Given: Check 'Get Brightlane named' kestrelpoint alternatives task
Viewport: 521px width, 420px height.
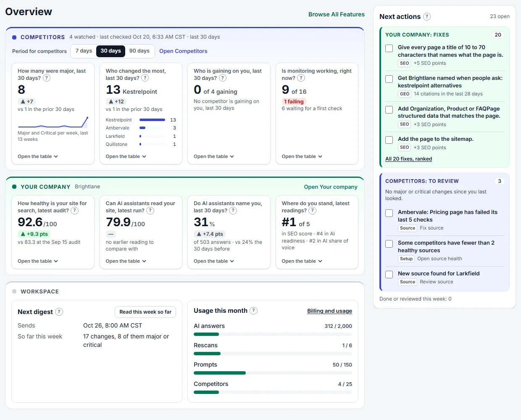Looking at the screenshot, I should point(389,79).
